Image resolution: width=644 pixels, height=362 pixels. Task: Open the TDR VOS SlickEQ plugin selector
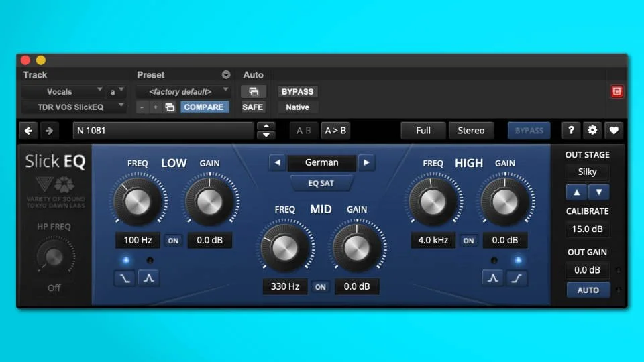(73, 107)
